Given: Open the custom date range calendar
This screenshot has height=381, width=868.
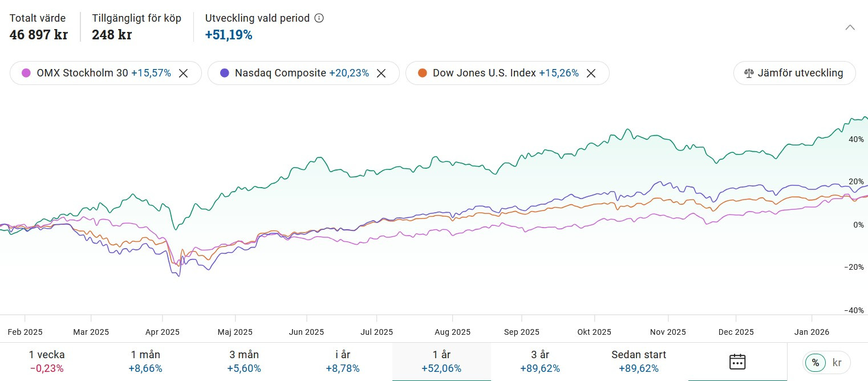Looking at the screenshot, I should tap(737, 362).
